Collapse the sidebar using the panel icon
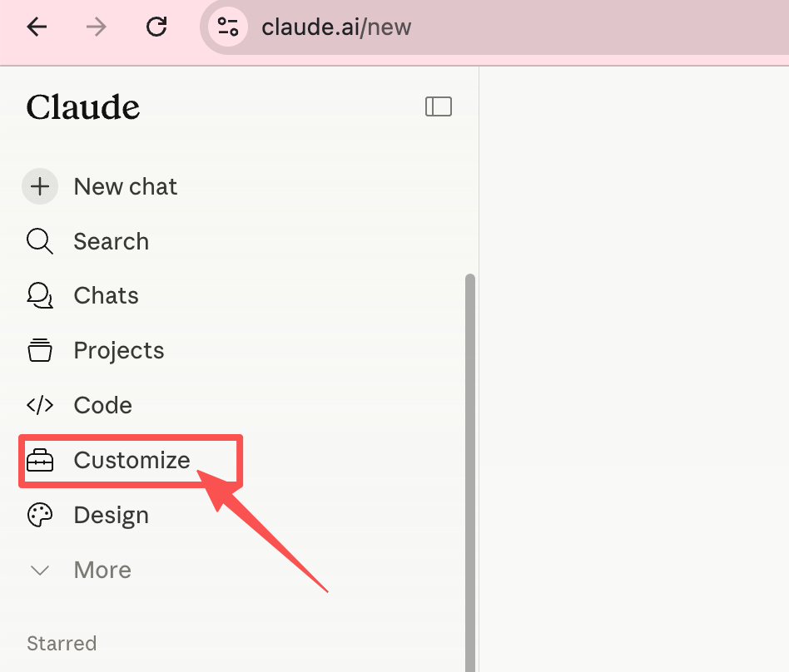Image resolution: width=789 pixels, height=672 pixels. [x=439, y=106]
